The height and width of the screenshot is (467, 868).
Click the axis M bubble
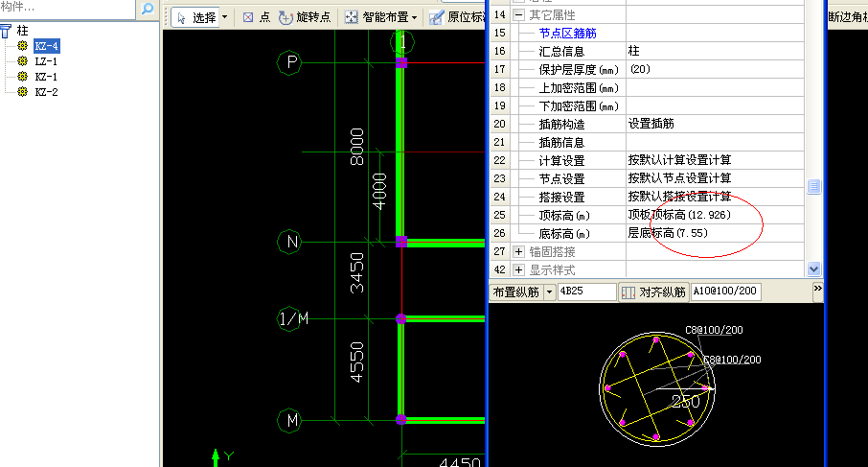289,420
